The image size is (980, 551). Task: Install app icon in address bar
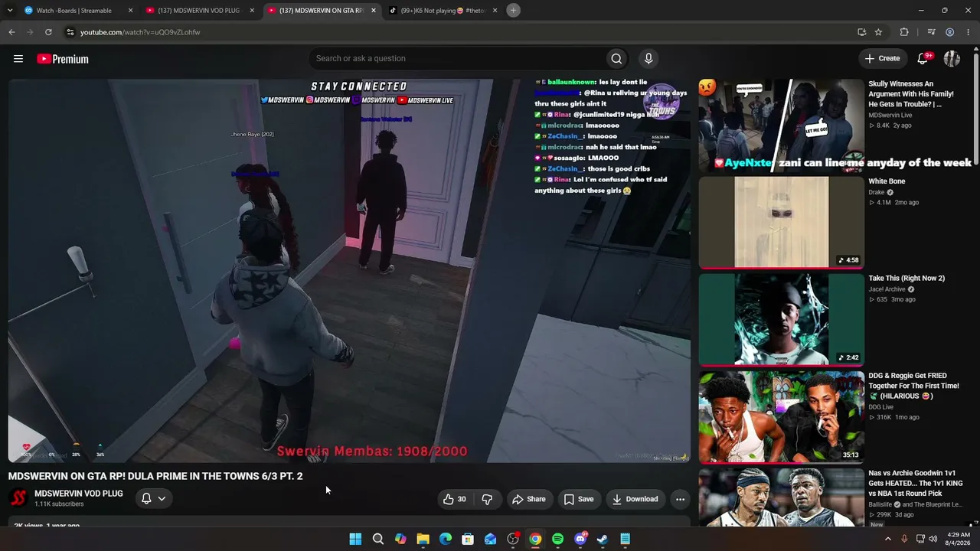click(862, 32)
